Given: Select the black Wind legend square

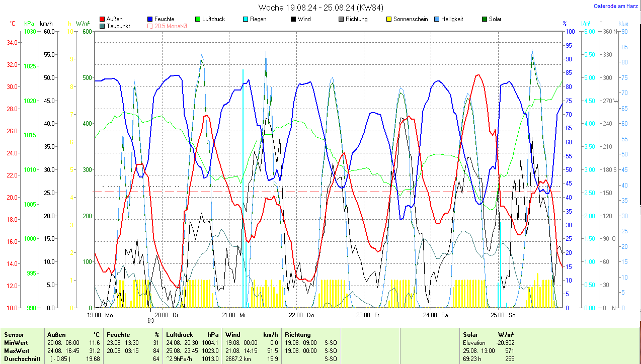Looking at the screenshot, I should 293,20.
